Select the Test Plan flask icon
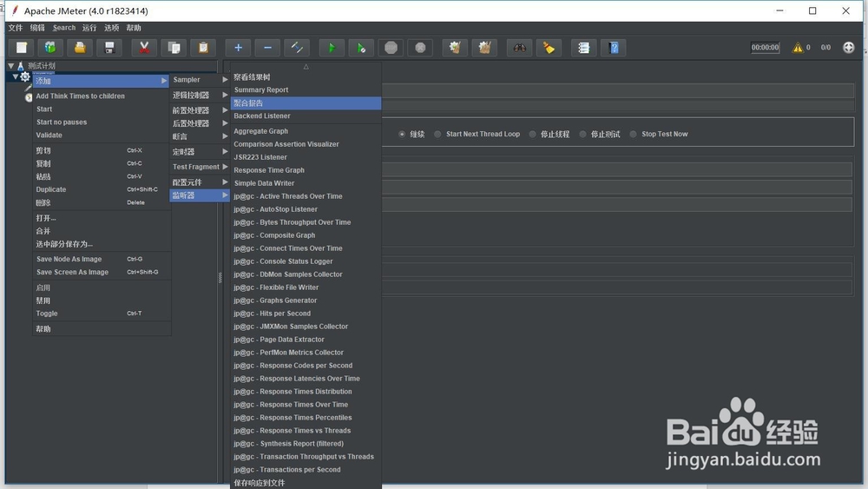 point(21,66)
